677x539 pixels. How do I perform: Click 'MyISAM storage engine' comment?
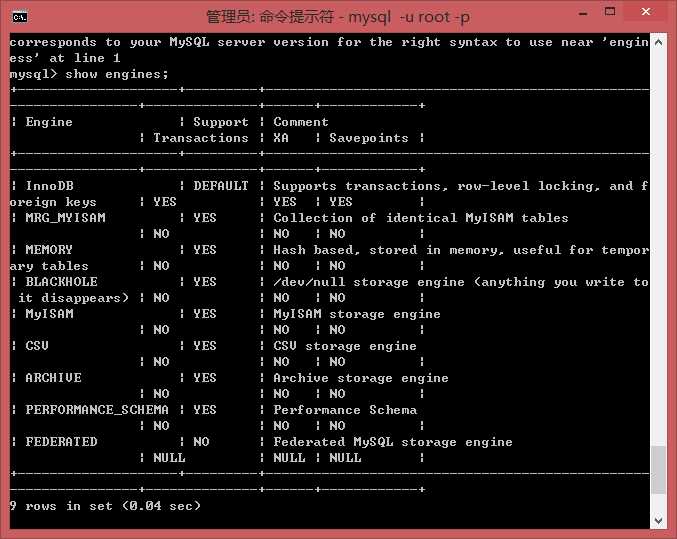tap(357, 314)
